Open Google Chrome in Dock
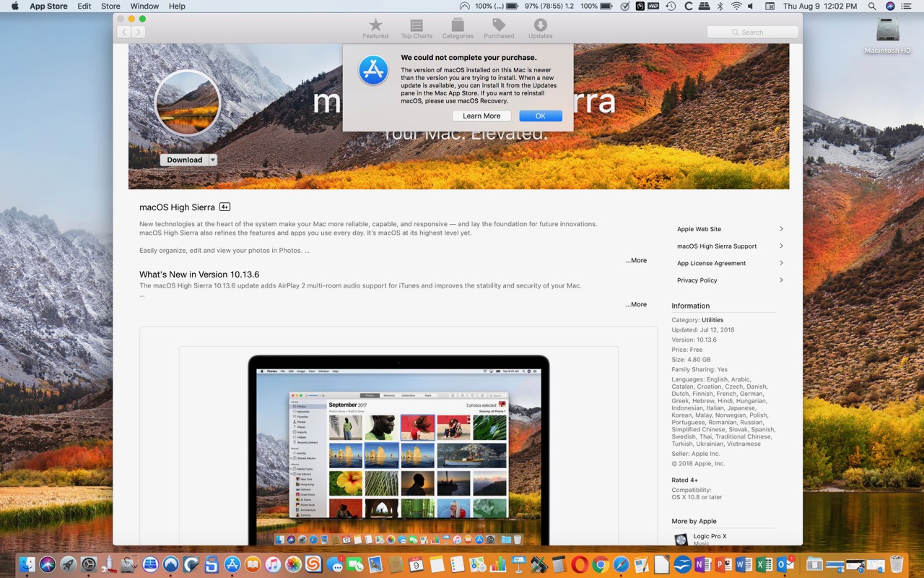The image size is (924, 578). pos(601,564)
